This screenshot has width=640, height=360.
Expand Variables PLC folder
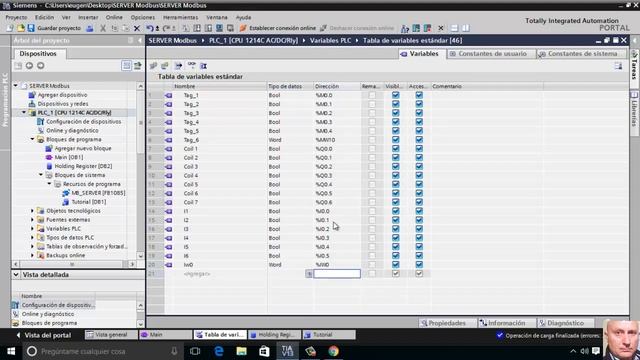click(x=32, y=229)
